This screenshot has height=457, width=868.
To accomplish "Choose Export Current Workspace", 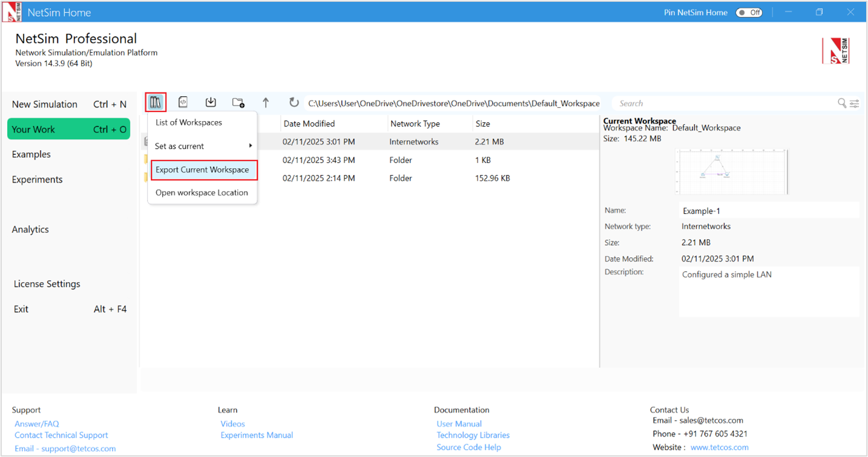I will tap(204, 170).
